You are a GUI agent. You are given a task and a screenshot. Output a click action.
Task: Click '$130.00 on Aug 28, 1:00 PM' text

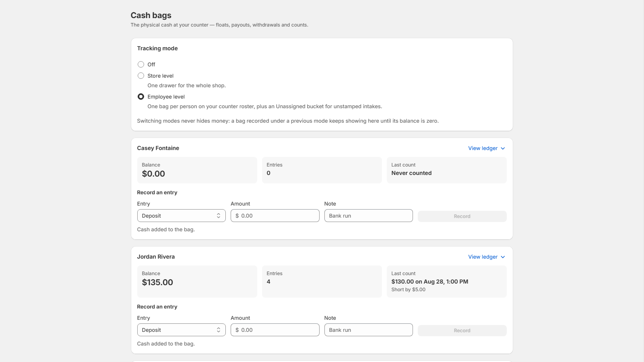(430, 282)
